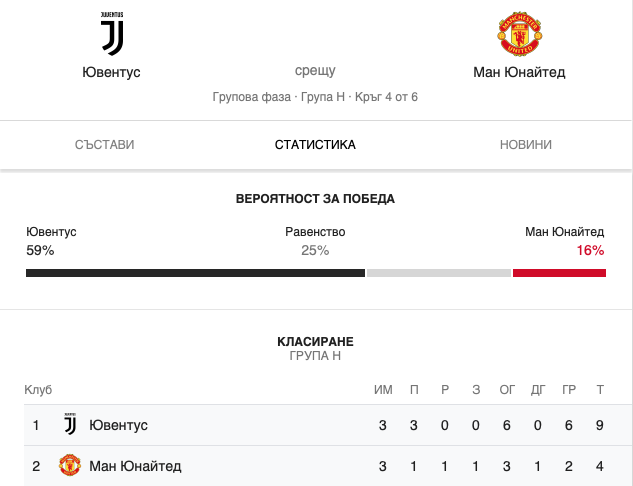Click the large Juventus logo in header
This screenshot has width=633, height=486.
pyautogui.click(x=112, y=34)
